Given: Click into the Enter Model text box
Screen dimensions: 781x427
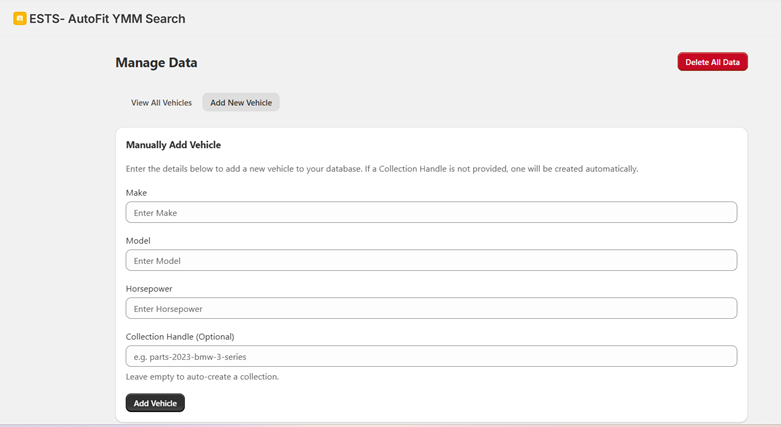Looking at the screenshot, I should pyautogui.click(x=431, y=260).
